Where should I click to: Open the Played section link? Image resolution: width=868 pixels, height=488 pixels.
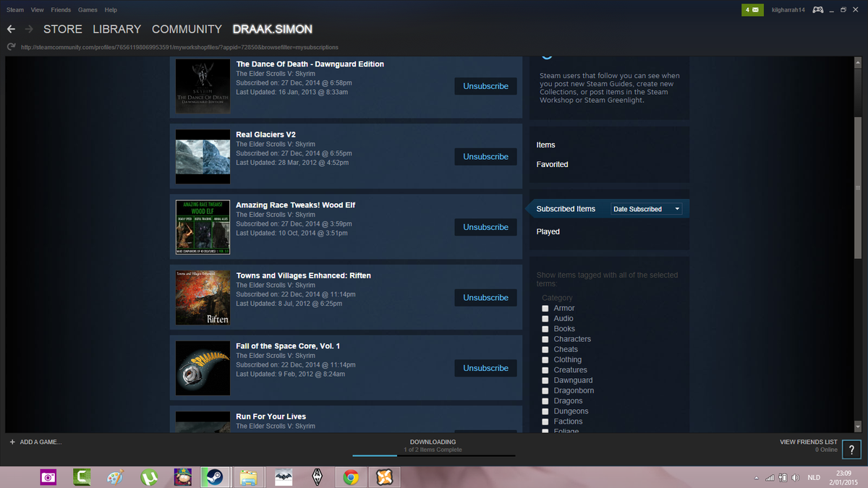tap(548, 232)
